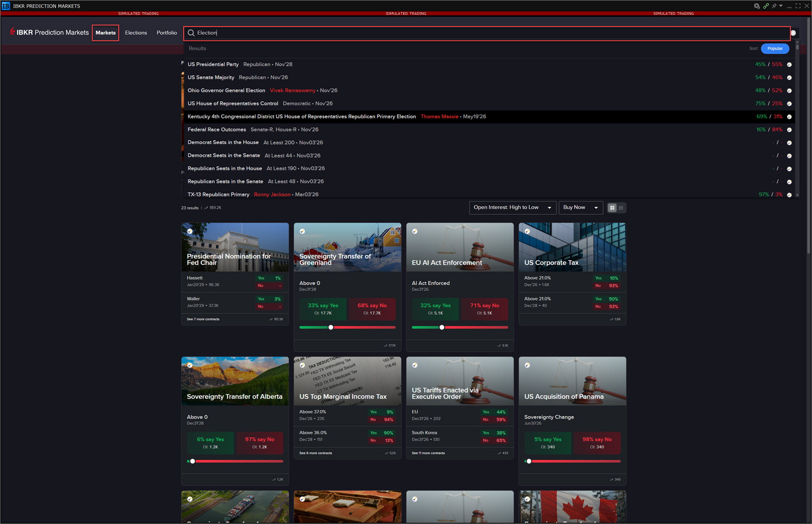
Task: Clear the Election search text
Action: tap(793, 33)
